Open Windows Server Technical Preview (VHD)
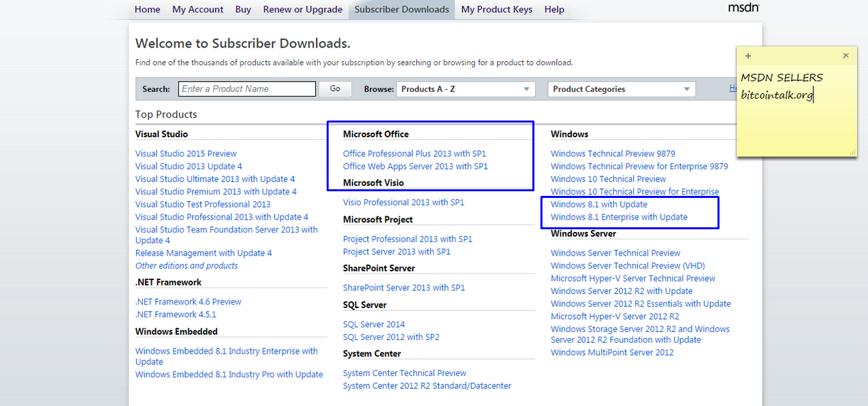Viewport: 868px width, 406px height. 628,266
